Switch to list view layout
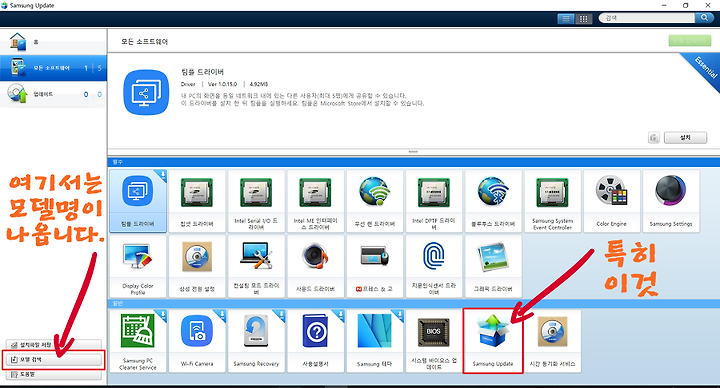This screenshot has width=720, height=388. 566,18
